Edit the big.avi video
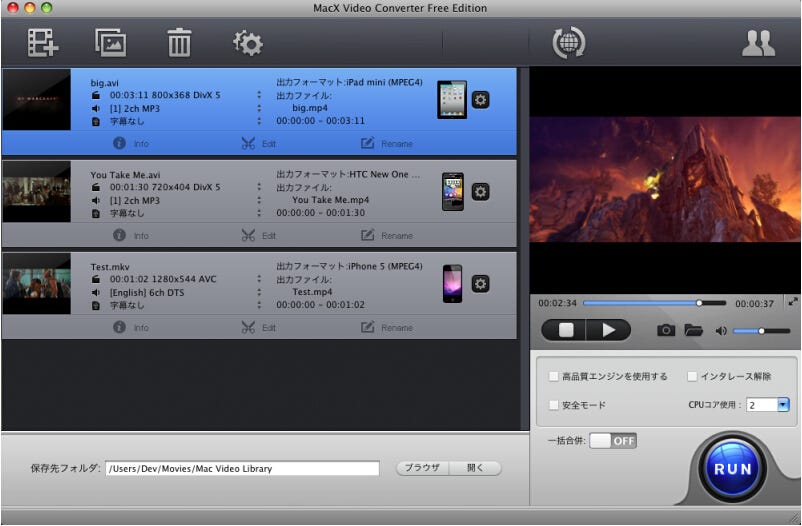The height and width of the screenshot is (526, 802). [x=258, y=143]
